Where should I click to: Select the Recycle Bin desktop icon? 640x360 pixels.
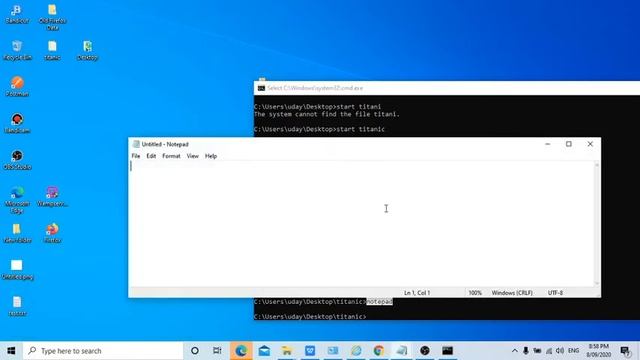pyautogui.click(x=17, y=50)
